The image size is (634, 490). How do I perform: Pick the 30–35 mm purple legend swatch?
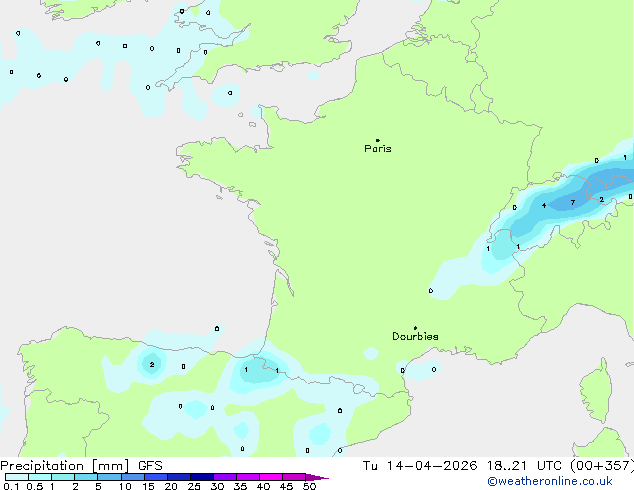point(224,477)
